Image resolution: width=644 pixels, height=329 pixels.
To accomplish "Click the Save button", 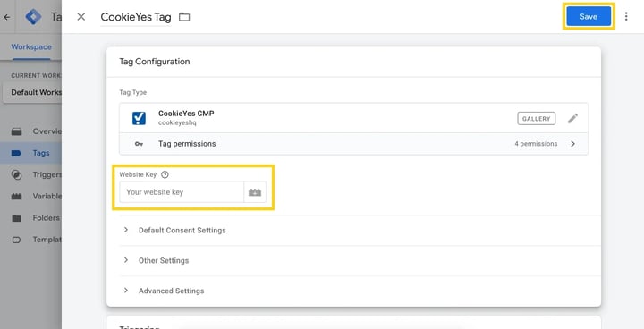I will point(589,17).
